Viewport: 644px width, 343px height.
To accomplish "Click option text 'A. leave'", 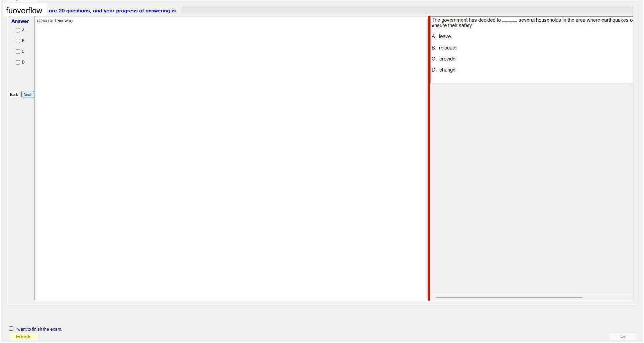I will 441,36.
